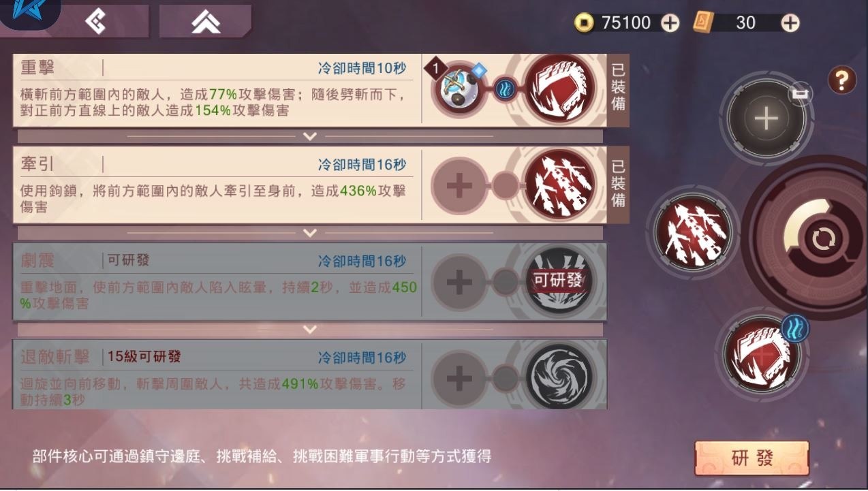Add a component to the 牽引 skill slot
This screenshot has height=491, width=868.
tap(459, 185)
